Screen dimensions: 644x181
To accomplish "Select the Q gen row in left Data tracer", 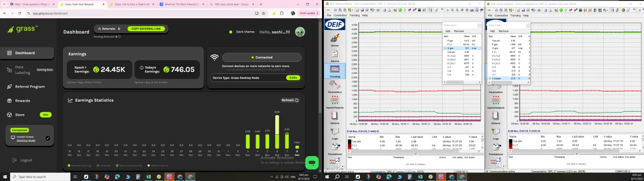I will [461, 48].
